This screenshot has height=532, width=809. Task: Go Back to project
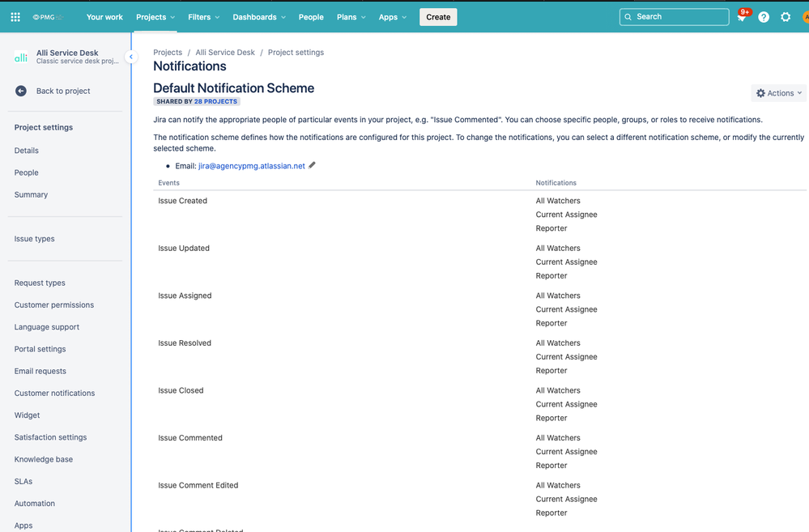pyautogui.click(x=63, y=91)
